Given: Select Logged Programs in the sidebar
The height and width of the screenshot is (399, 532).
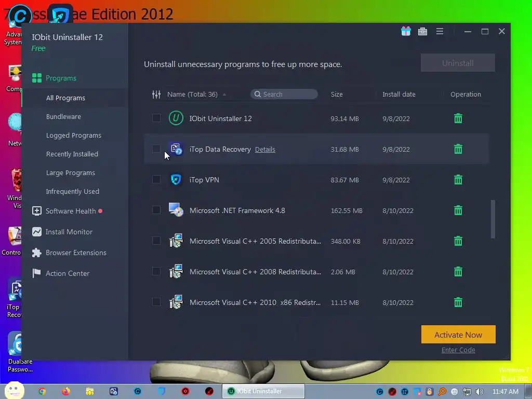Looking at the screenshot, I should pos(75,135).
